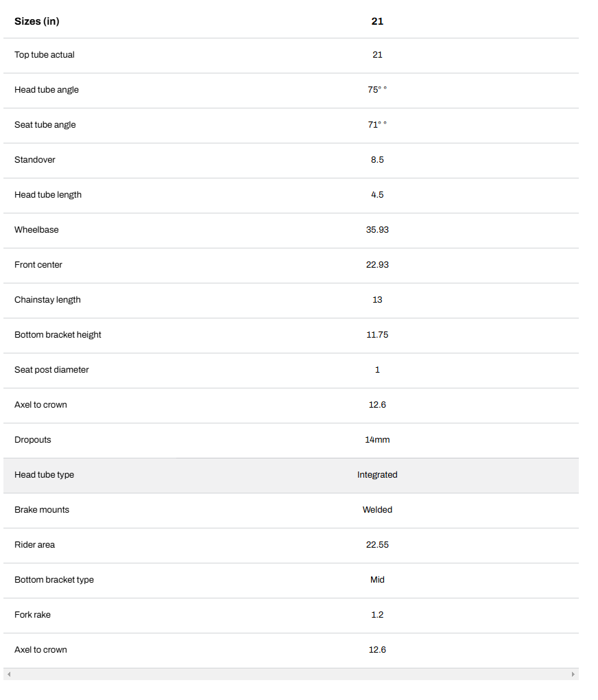The width and height of the screenshot is (598, 700).
Task: Select the highlighted Head tube type row
Action: coord(291,475)
